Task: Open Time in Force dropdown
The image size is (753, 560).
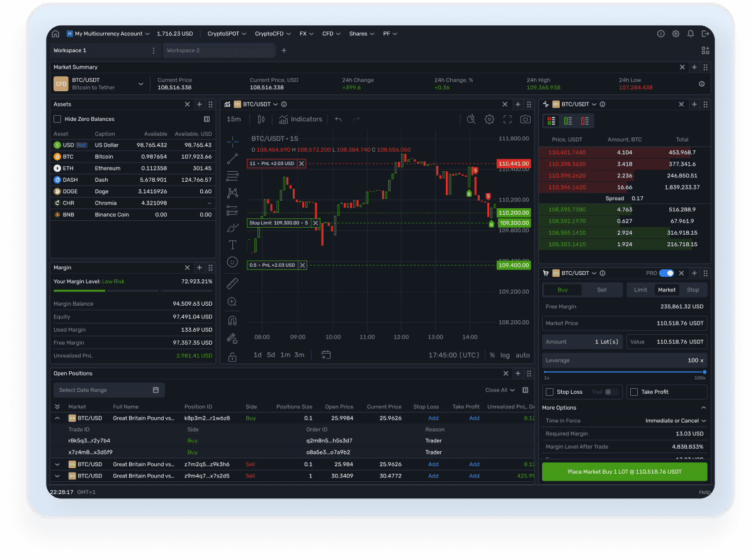Action: pyautogui.click(x=675, y=421)
